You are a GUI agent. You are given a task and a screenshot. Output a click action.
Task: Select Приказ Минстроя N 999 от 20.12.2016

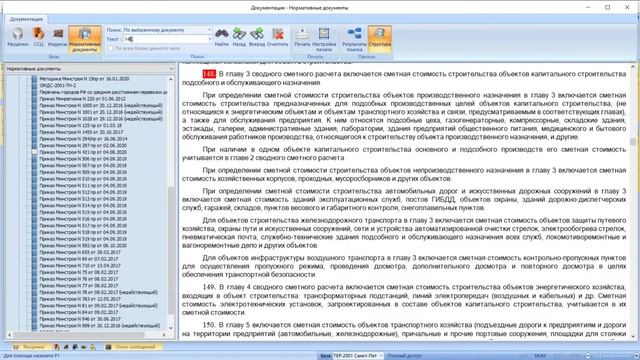pyautogui.click(x=100, y=326)
